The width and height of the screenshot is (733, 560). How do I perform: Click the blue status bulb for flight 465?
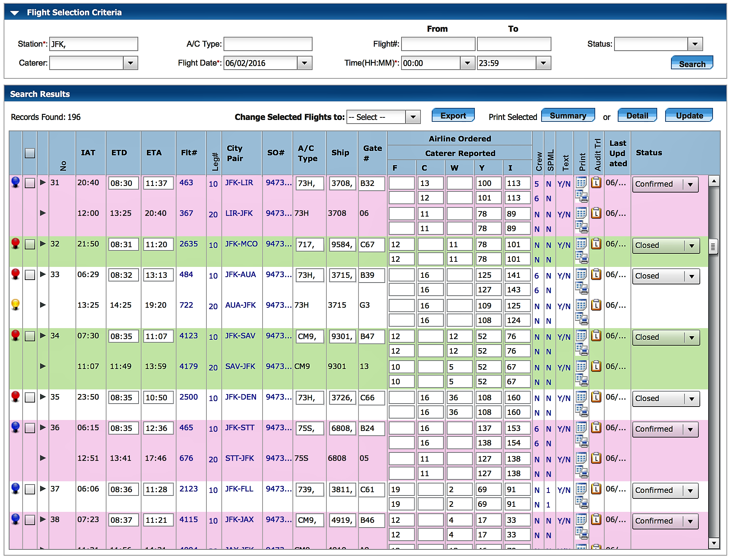coord(15,427)
